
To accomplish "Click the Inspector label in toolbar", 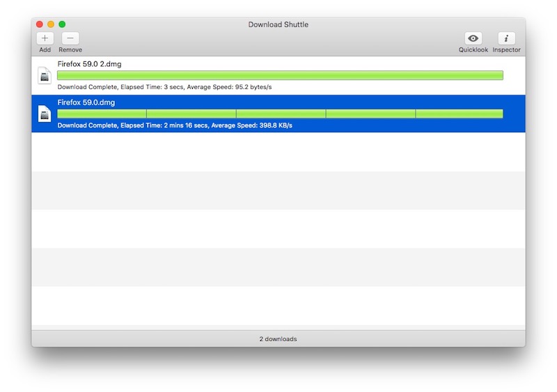I will coord(506,49).
